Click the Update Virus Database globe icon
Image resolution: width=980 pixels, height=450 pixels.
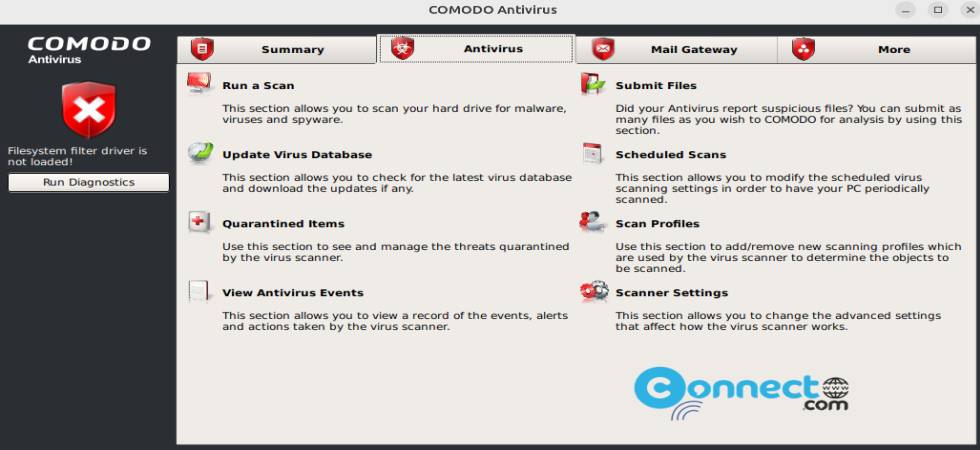coord(200,152)
